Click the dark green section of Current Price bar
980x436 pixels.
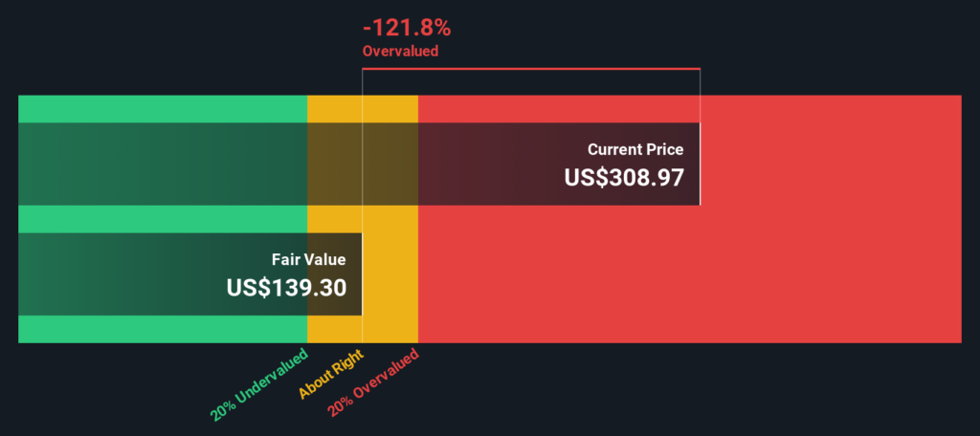click(163, 163)
